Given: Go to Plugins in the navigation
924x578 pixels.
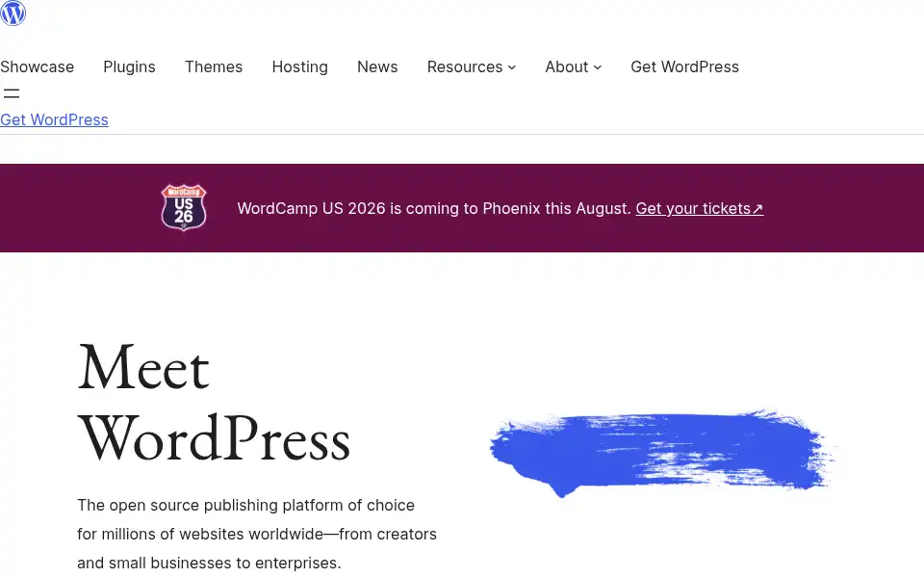Looking at the screenshot, I should tap(129, 66).
